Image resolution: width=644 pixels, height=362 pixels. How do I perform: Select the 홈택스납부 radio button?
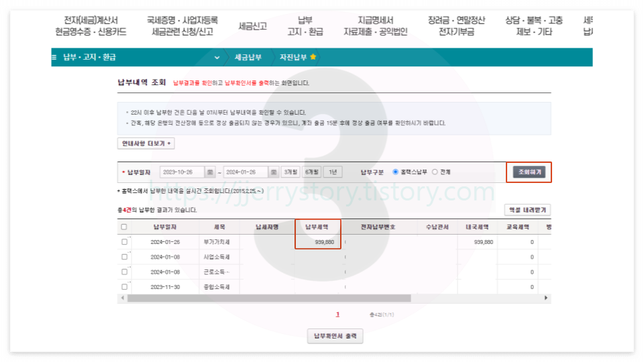point(396,172)
